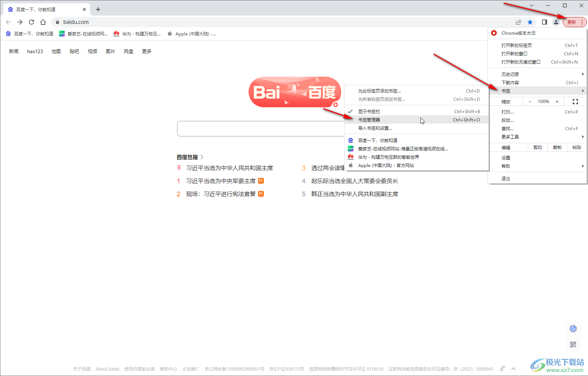Select 打开新的标签页 menu item
The width and height of the screenshot is (588, 376).
537,45
